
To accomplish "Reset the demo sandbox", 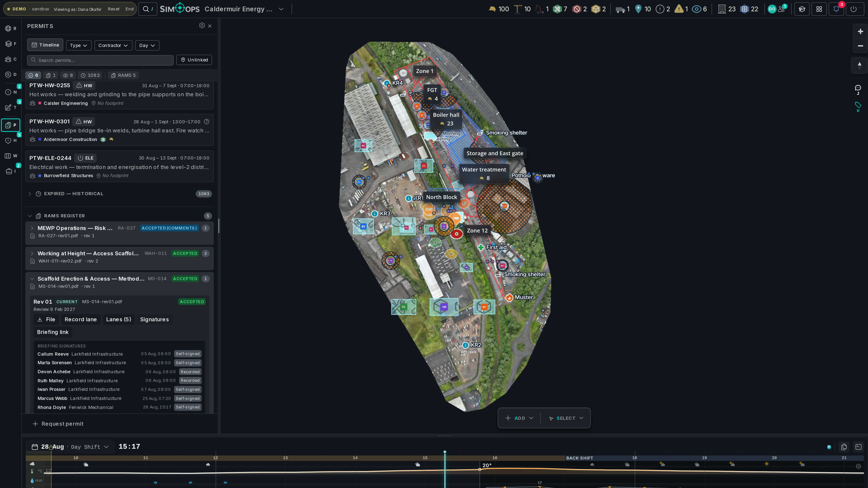I will [113, 9].
